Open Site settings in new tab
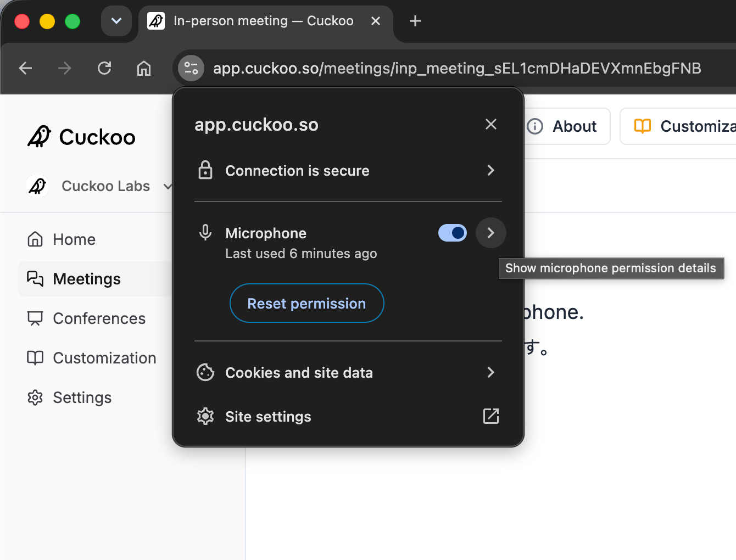736x560 pixels. (x=348, y=417)
